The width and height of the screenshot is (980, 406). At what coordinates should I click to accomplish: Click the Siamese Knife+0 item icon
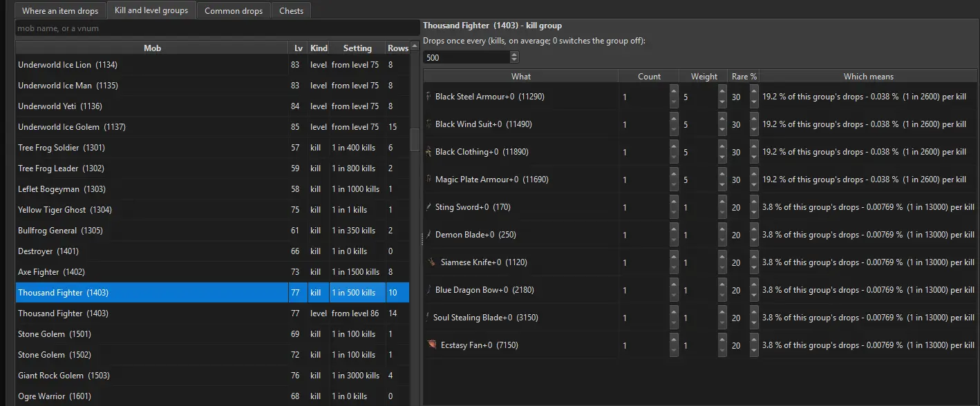[432, 262]
